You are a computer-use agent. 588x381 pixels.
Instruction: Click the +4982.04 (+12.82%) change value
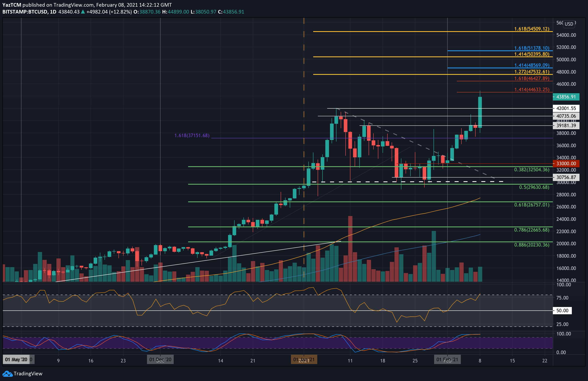[109, 12]
